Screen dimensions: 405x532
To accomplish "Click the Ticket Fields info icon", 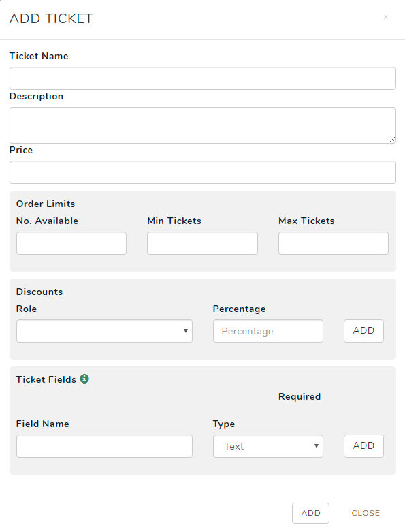I will coord(84,379).
